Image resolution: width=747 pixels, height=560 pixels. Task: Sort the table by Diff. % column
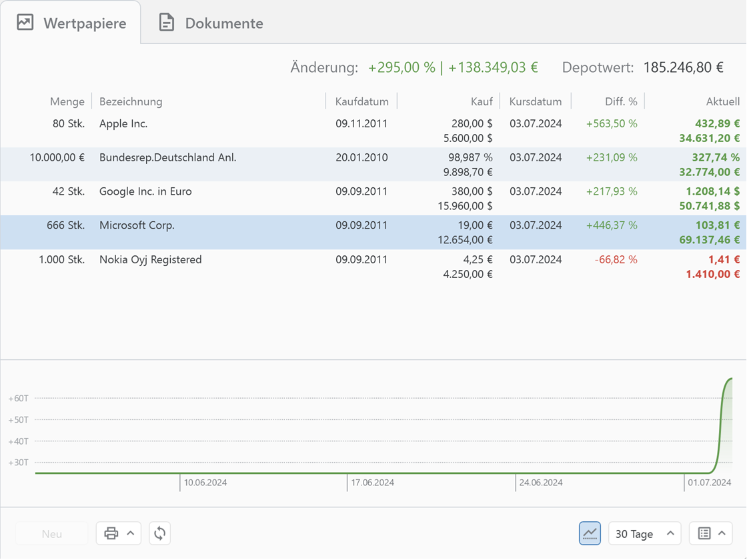[x=620, y=101]
